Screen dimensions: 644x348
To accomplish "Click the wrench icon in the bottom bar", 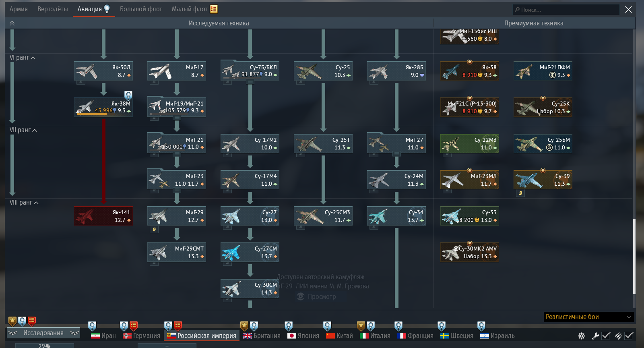I will click(595, 336).
